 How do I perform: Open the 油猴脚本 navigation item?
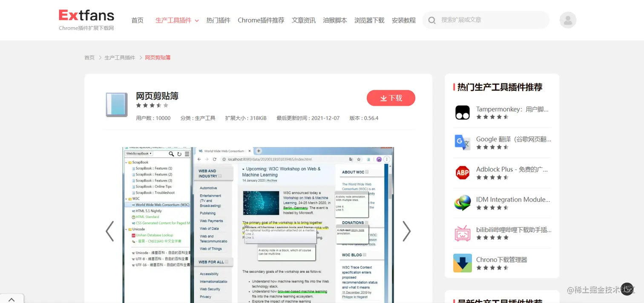(x=335, y=20)
